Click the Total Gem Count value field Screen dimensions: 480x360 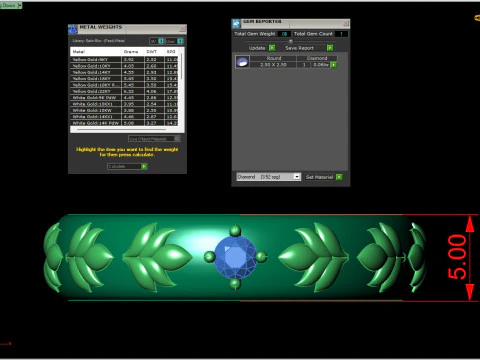click(341, 34)
